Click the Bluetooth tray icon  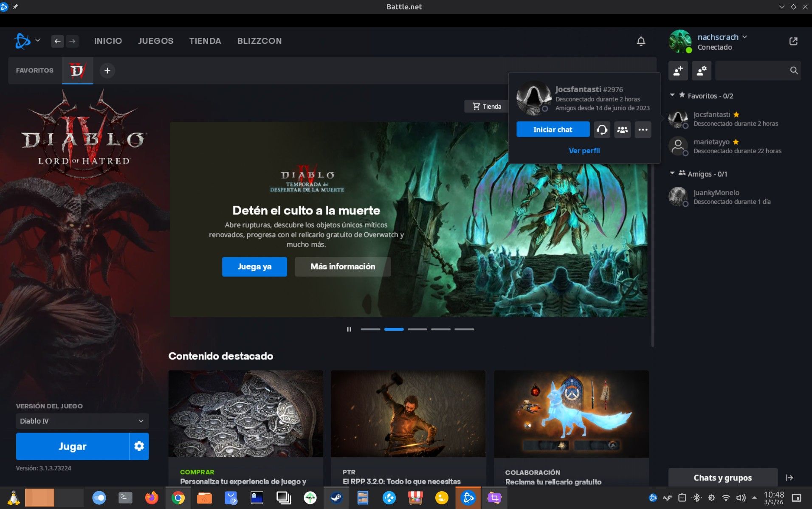(x=696, y=498)
